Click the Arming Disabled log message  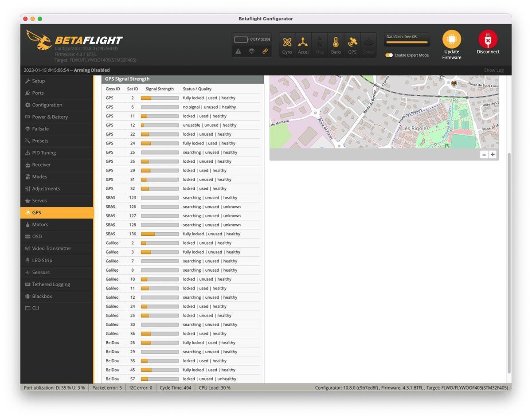92,70
